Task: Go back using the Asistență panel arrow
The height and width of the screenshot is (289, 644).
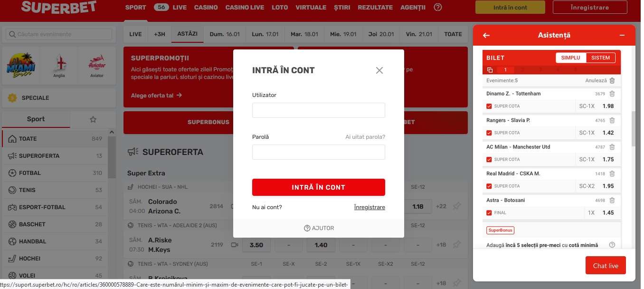Action: [x=486, y=35]
